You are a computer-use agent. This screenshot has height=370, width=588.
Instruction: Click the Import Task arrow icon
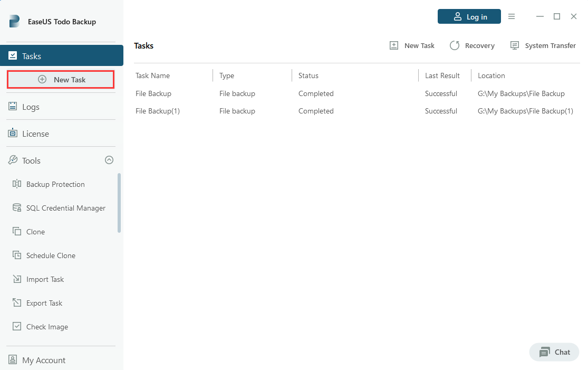coord(17,279)
